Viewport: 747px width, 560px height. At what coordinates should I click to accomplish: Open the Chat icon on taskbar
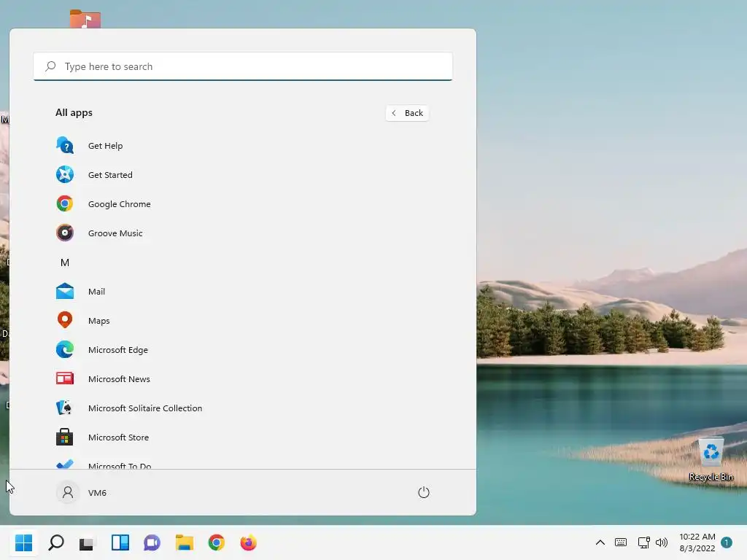(x=152, y=542)
